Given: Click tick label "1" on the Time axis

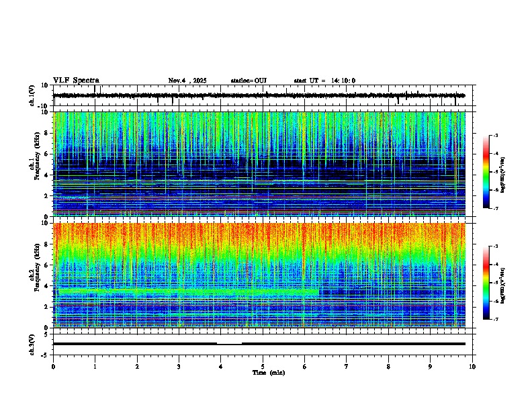Looking at the screenshot, I should click(95, 367).
